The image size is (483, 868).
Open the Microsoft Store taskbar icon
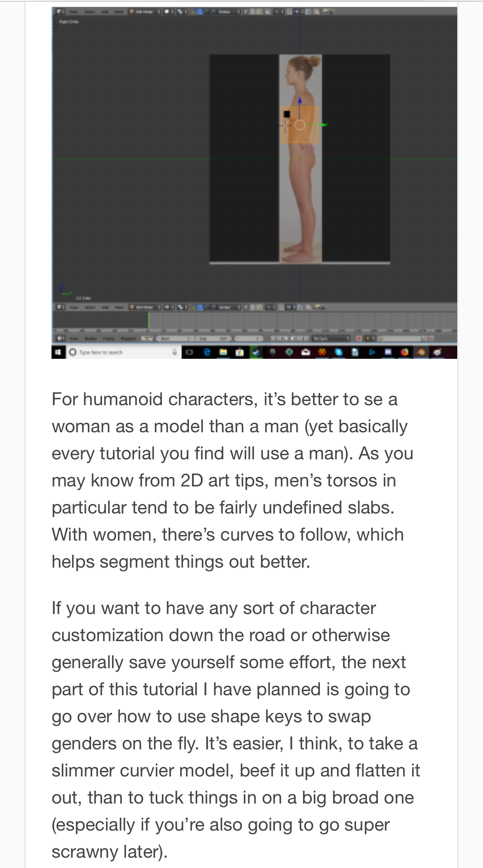tap(240, 352)
